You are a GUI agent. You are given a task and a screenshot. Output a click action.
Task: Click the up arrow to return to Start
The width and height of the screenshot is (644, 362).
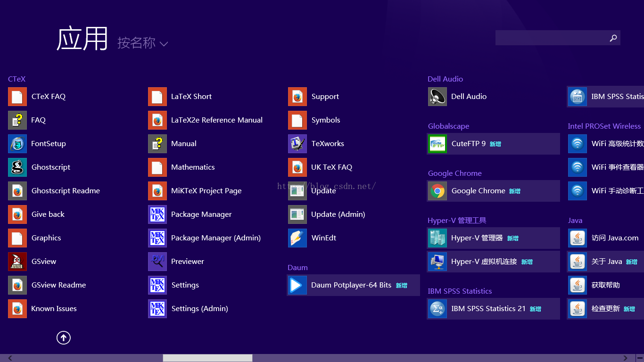64,337
